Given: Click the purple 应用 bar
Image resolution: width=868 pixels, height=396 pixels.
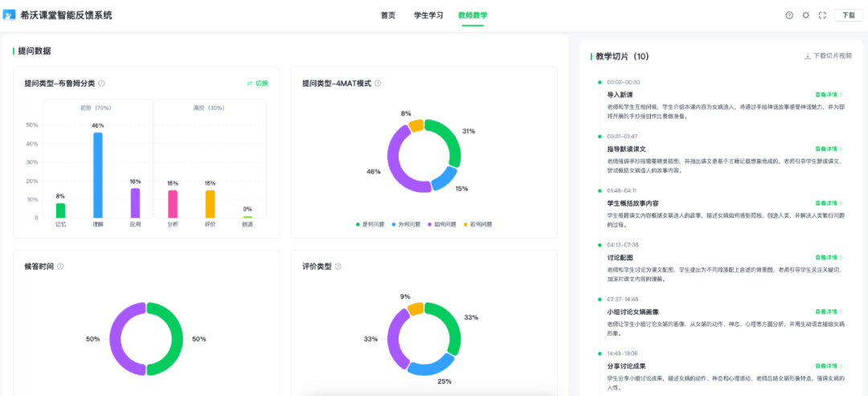Looking at the screenshot, I should tap(135, 203).
